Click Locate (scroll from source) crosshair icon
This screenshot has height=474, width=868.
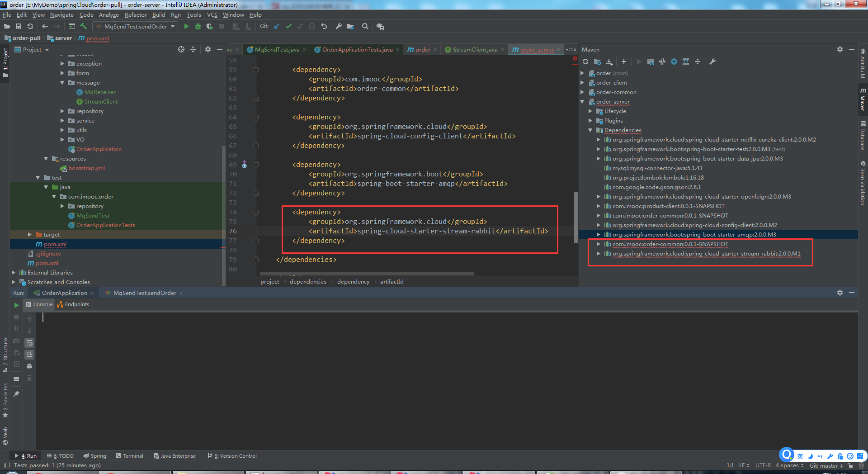click(181, 49)
